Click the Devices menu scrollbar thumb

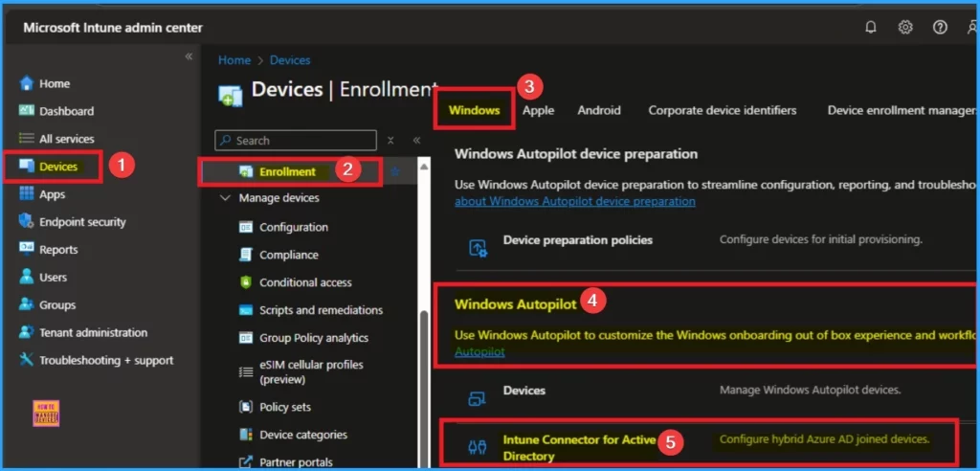tap(423, 388)
